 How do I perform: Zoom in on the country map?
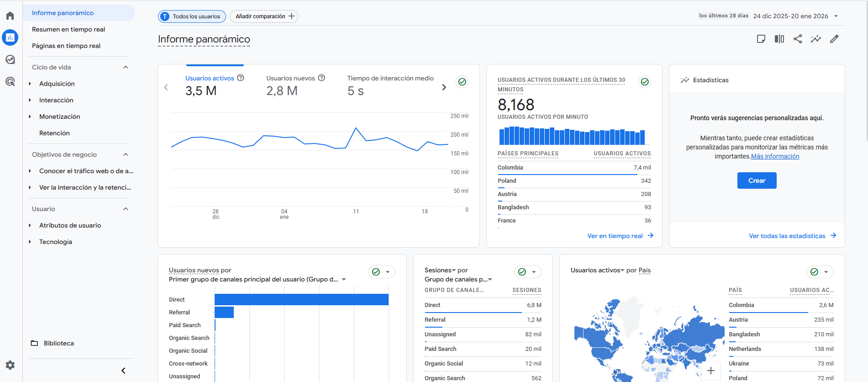pyautogui.click(x=711, y=371)
